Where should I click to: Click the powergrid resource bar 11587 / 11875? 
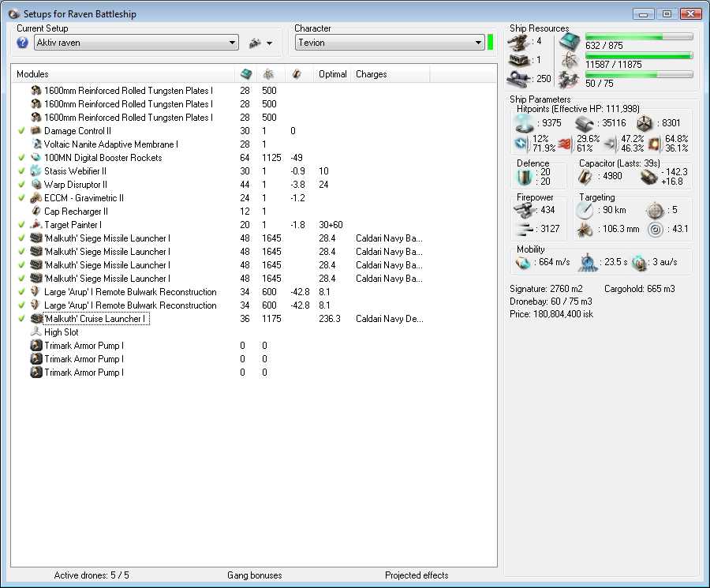pos(639,55)
